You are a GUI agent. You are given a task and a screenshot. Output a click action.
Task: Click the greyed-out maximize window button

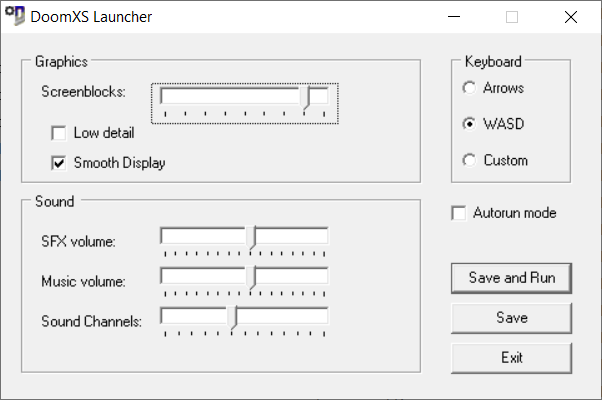coord(512,17)
